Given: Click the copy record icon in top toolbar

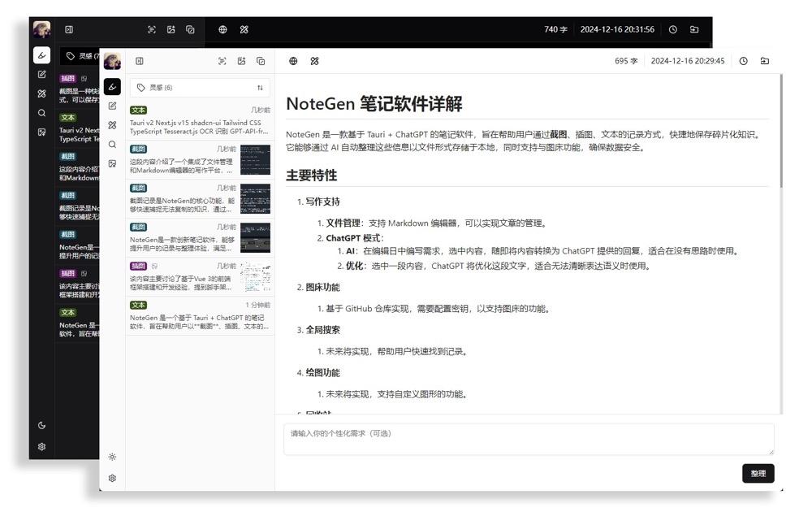Looking at the screenshot, I should 261,61.
